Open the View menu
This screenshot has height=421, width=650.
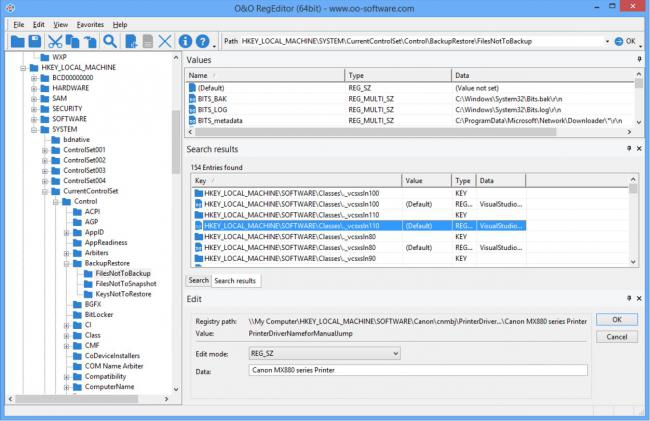tap(61, 24)
